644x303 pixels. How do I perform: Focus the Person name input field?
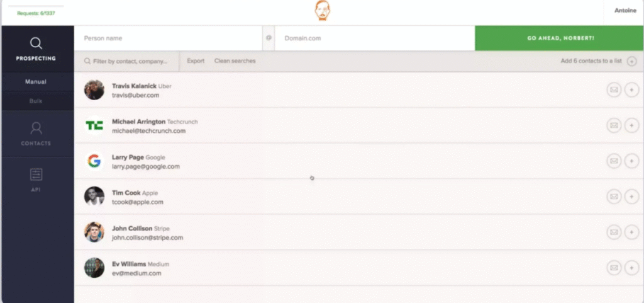(x=170, y=38)
